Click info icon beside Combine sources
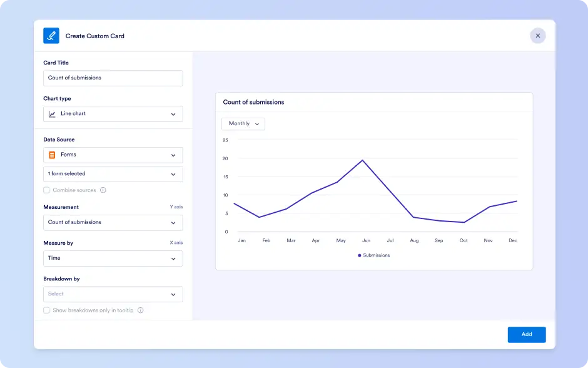This screenshot has width=588, height=368. (103, 190)
